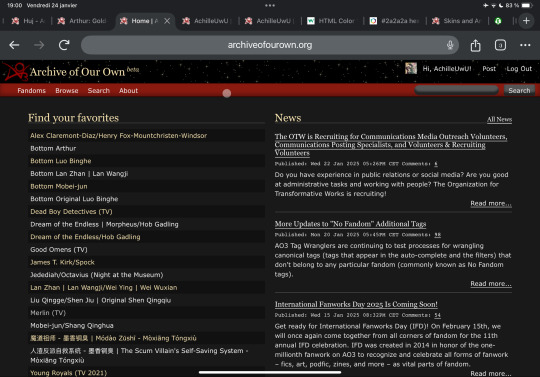This screenshot has width=540, height=377.
Task: Open comments count 54 on Fanworks post
Action: pos(437,315)
